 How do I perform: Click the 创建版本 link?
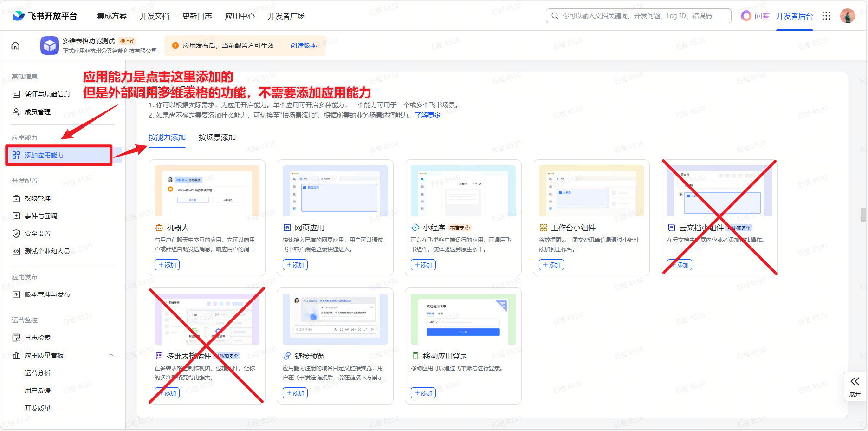pyautogui.click(x=304, y=46)
